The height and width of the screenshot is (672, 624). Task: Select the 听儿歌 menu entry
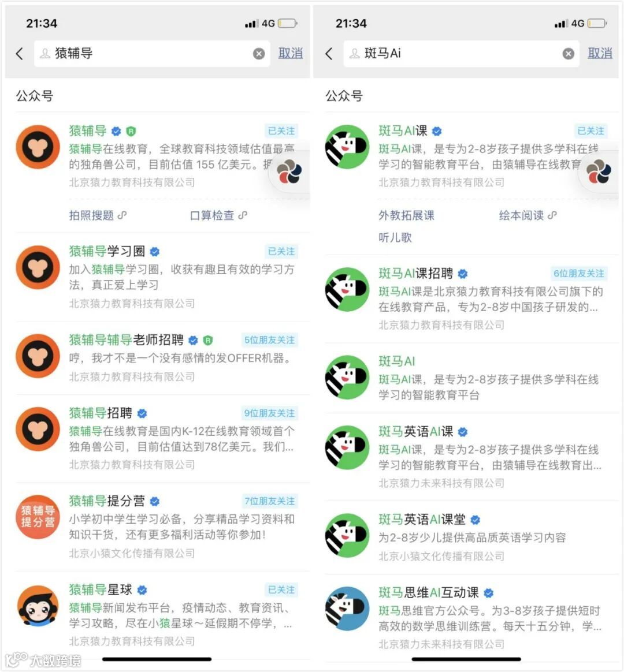[x=395, y=237]
